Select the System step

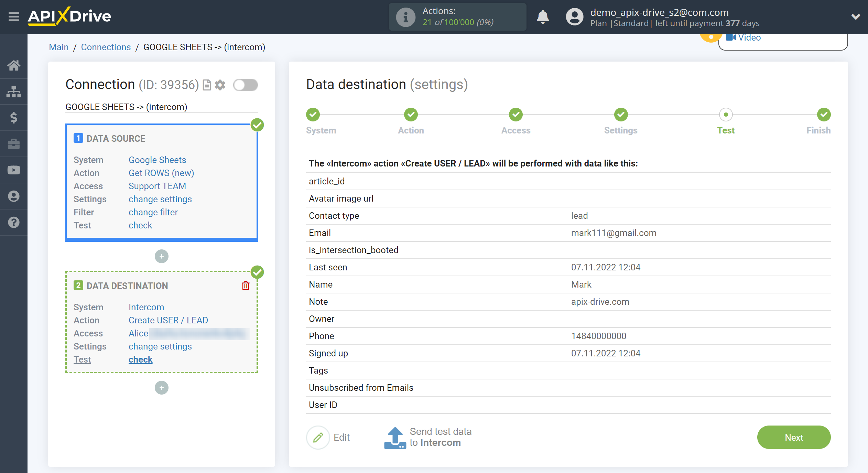pyautogui.click(x=313, y=115)
